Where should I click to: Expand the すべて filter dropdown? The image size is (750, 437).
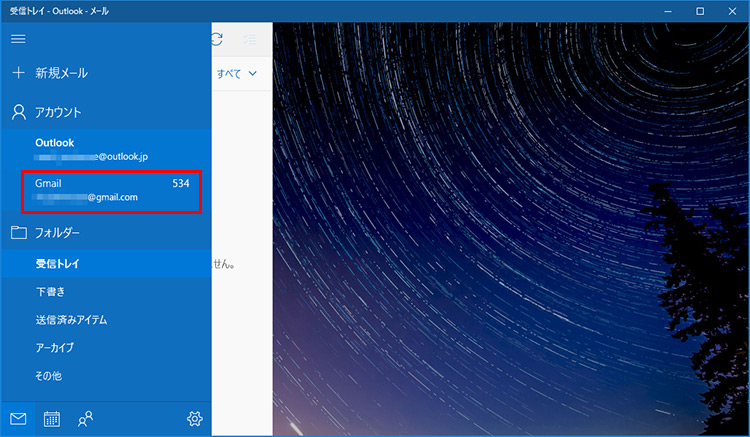coord(238,73)
